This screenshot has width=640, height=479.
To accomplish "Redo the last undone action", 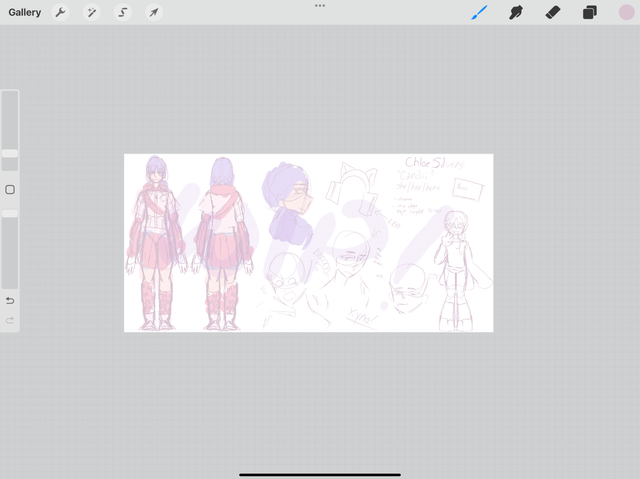I will tap(10, 320).
